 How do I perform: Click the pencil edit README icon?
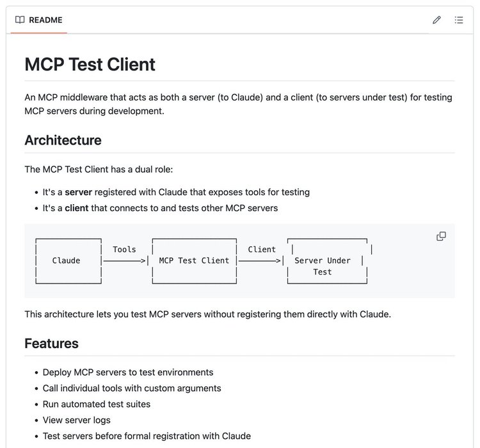[x=436, y=20]
